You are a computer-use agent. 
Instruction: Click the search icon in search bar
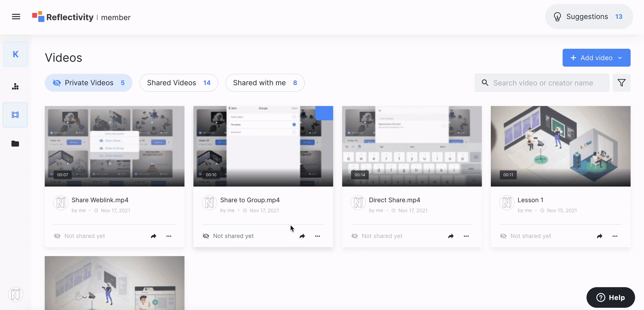click(485, 83)
